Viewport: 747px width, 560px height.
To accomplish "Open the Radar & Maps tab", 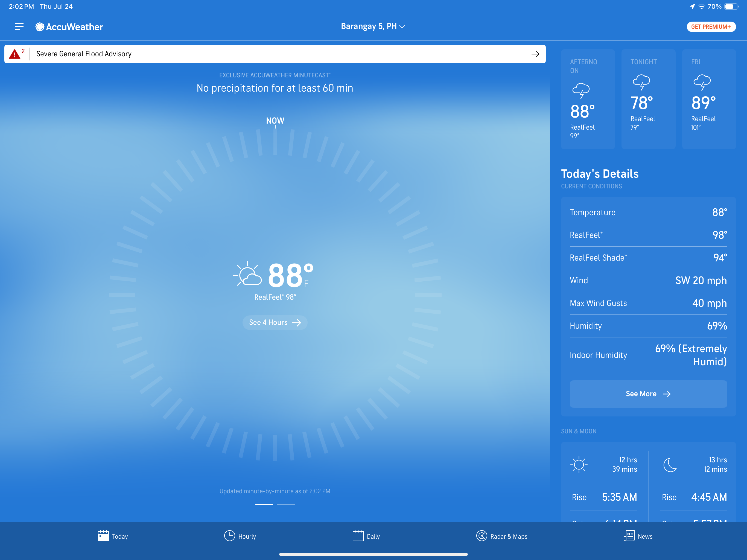I will point(502,536).
